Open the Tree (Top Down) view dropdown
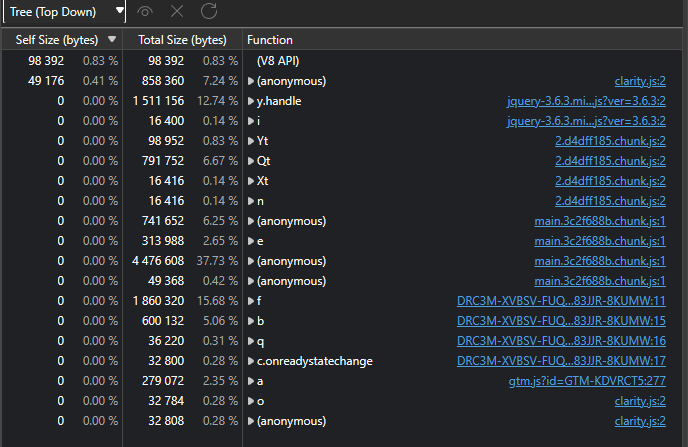This screenshot has height=447, width=688. pyautogui.click(x=64, y=12)
